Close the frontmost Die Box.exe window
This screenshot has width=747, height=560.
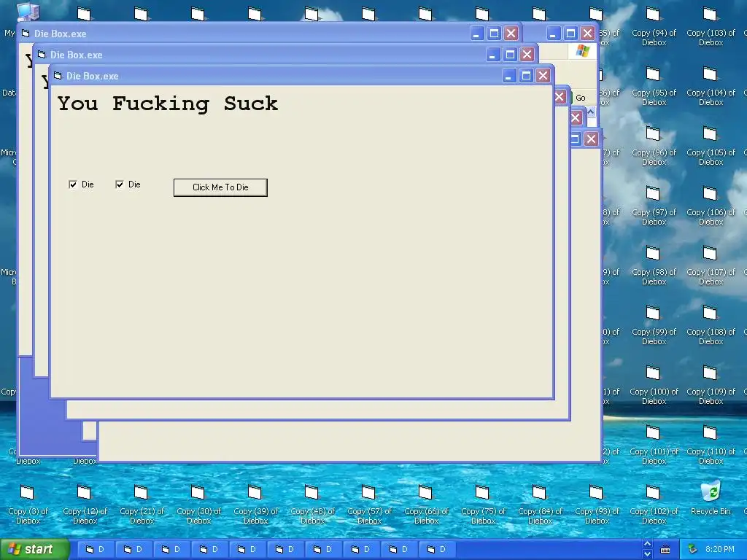(543, 76)
